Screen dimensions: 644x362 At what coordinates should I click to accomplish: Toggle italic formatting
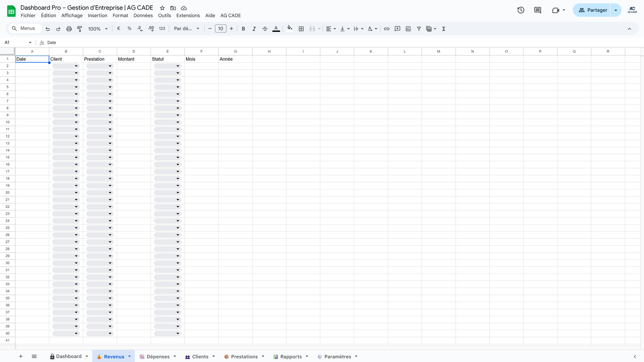pyautogui.click(x=254, y=29)
